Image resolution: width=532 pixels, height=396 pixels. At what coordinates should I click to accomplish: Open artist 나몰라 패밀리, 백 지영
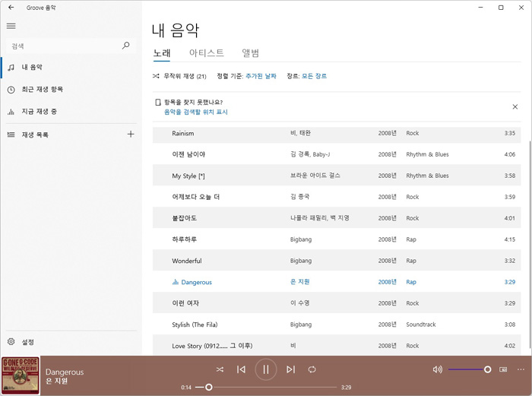(320, 218)
